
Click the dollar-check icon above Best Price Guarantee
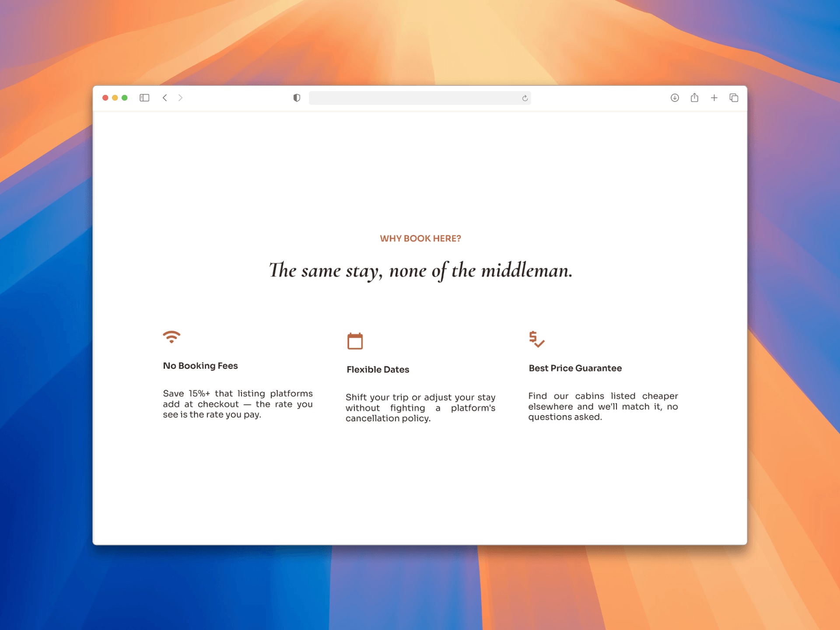[537, 339]
